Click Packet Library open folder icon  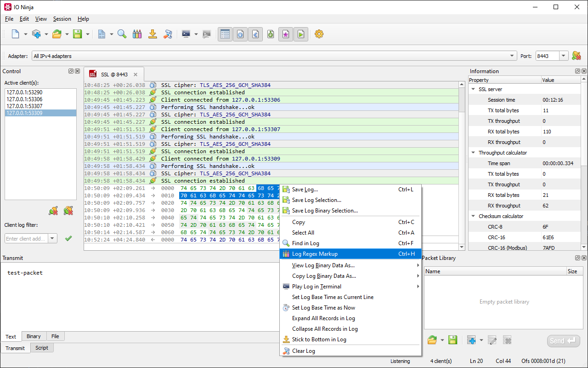coord(432,340)
